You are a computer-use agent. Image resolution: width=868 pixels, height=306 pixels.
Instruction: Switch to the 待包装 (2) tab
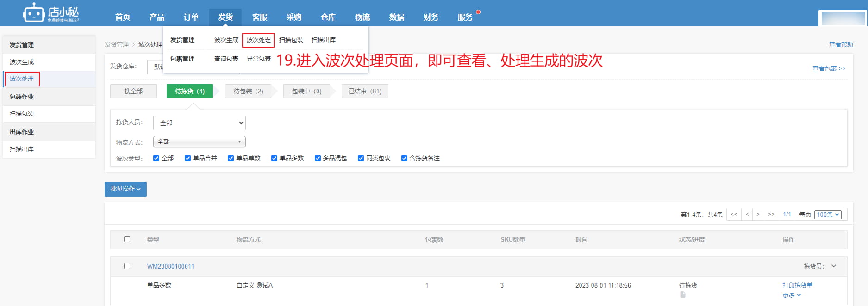pyautogui.click(x=248, y=91)
